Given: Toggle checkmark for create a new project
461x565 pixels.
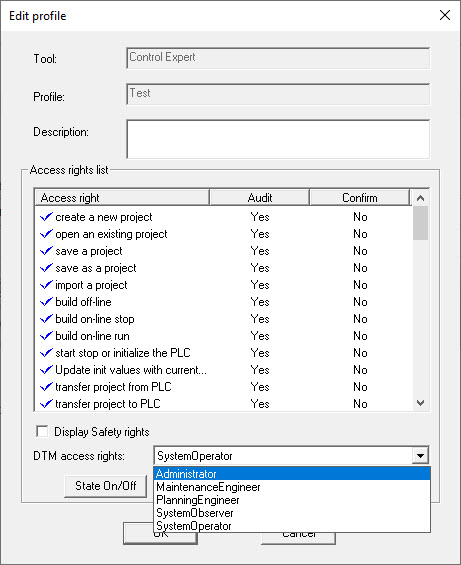Looking at the screenshot, I should [x=46, y=217].
